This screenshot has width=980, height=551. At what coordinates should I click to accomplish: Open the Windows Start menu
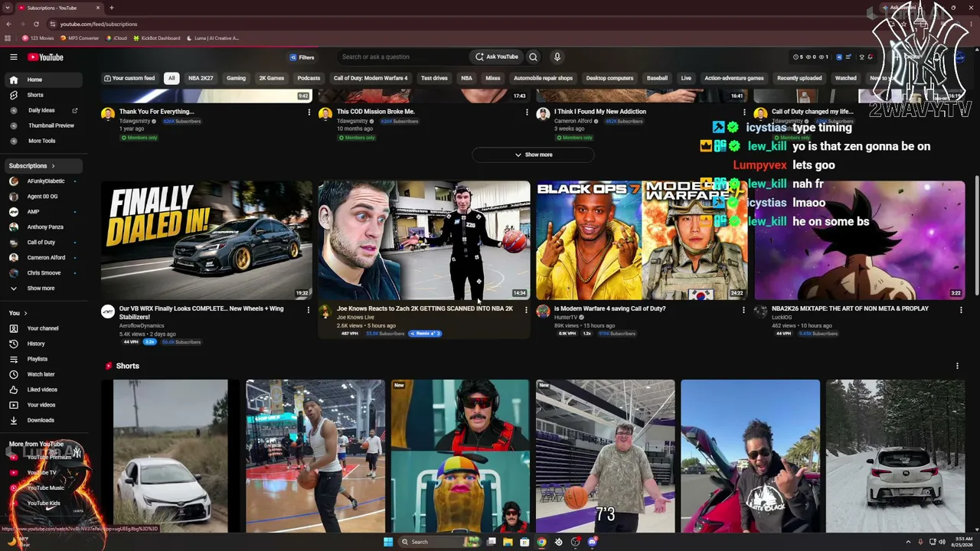coord(388,542)
